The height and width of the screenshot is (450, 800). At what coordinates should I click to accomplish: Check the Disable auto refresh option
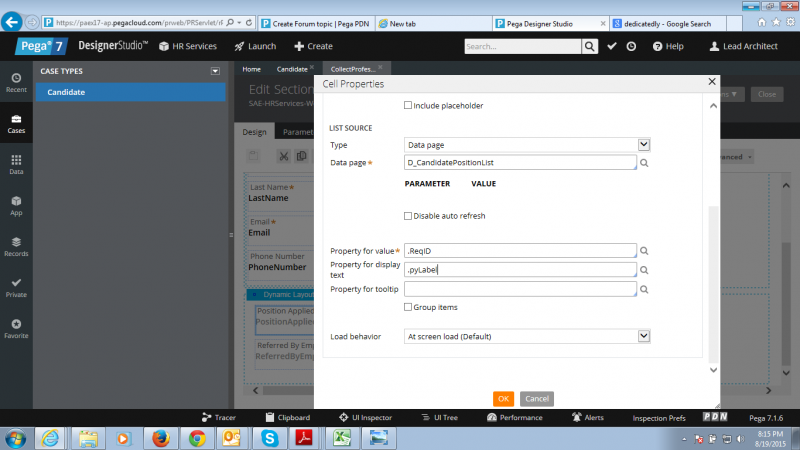pos(408,215)
